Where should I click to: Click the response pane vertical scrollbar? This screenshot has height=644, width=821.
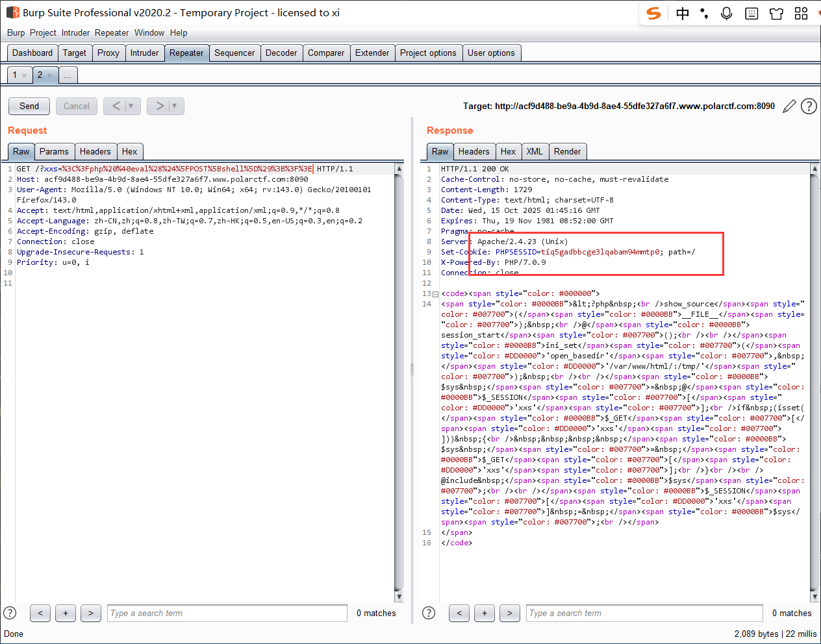[x=815, y=383]
